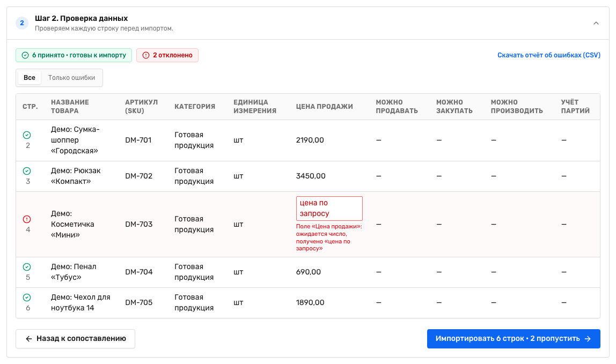
Task: Download the error report CSV link
Action: point(549,55)
